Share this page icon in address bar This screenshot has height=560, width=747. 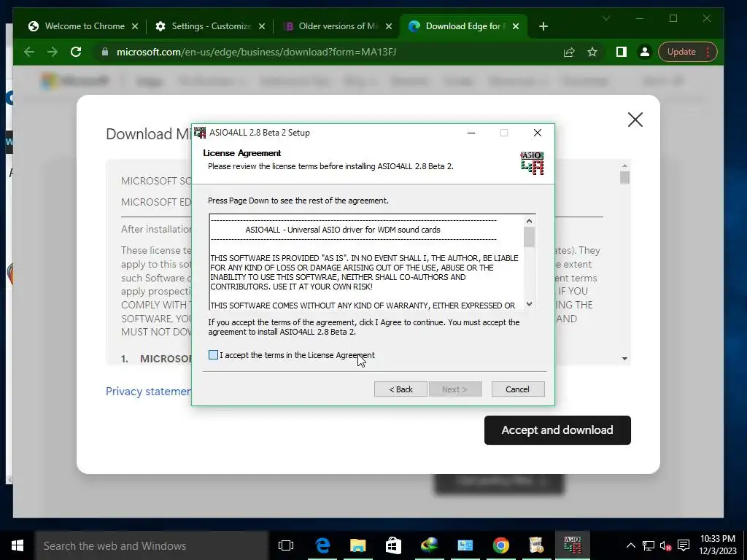point(569,52)
